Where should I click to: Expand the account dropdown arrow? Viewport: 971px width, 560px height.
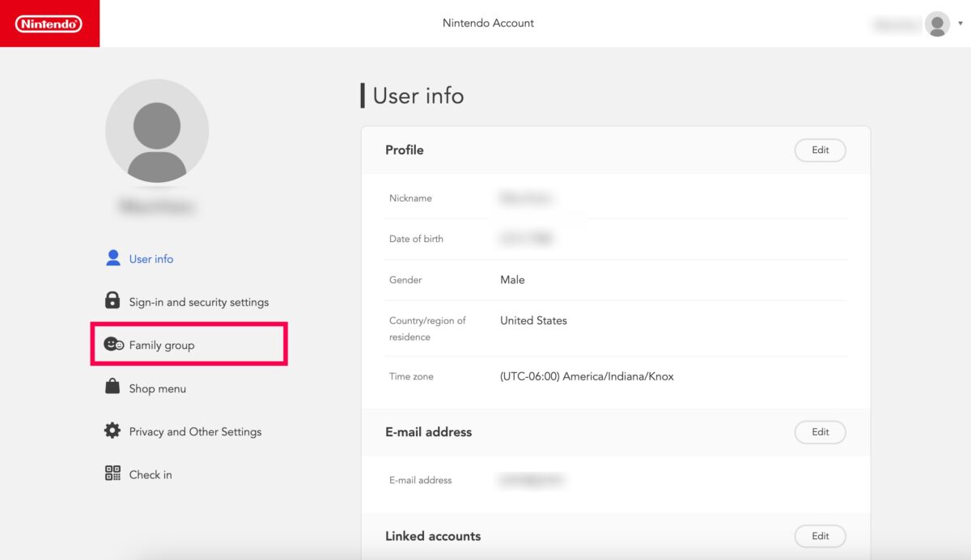pyautogui.click(x=960, y=24)
